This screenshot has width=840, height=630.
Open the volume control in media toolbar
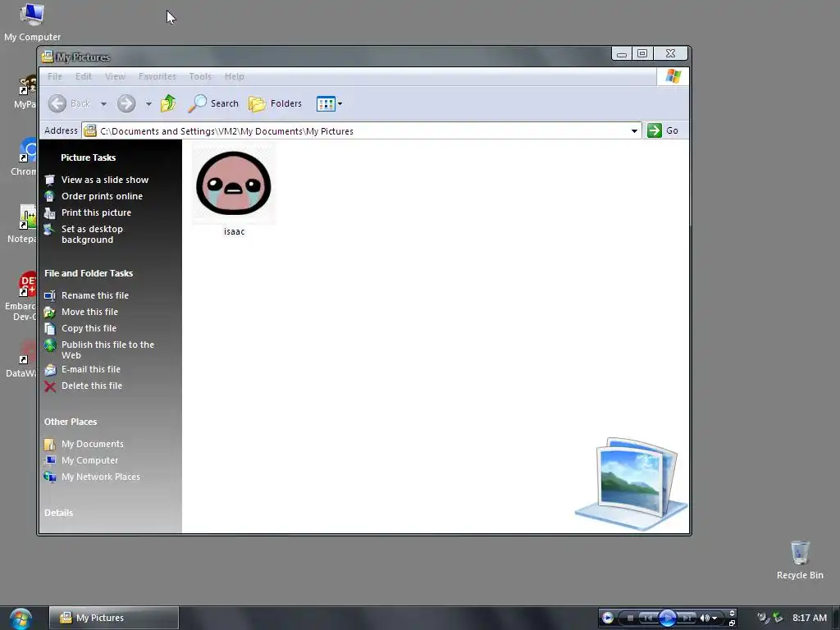(708, 618)
